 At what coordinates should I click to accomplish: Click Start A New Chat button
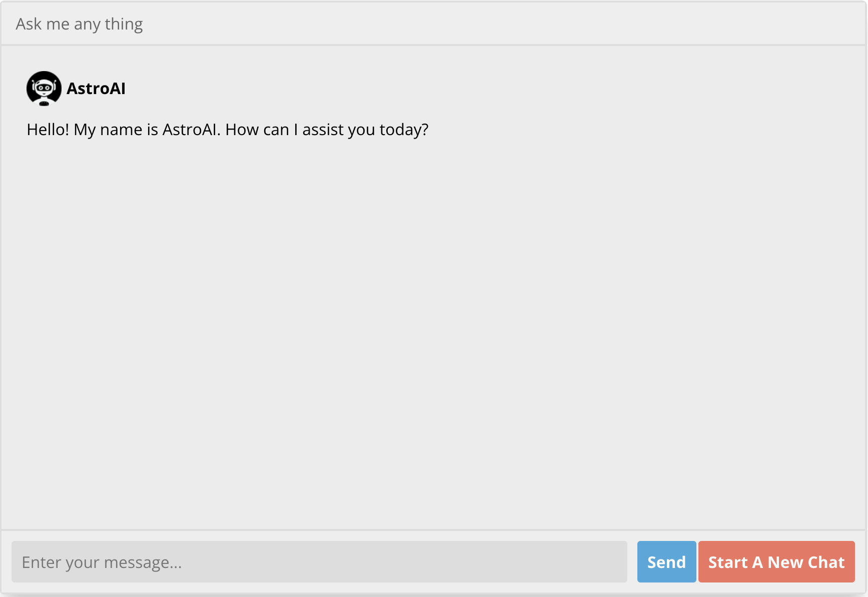pos(776,561)
